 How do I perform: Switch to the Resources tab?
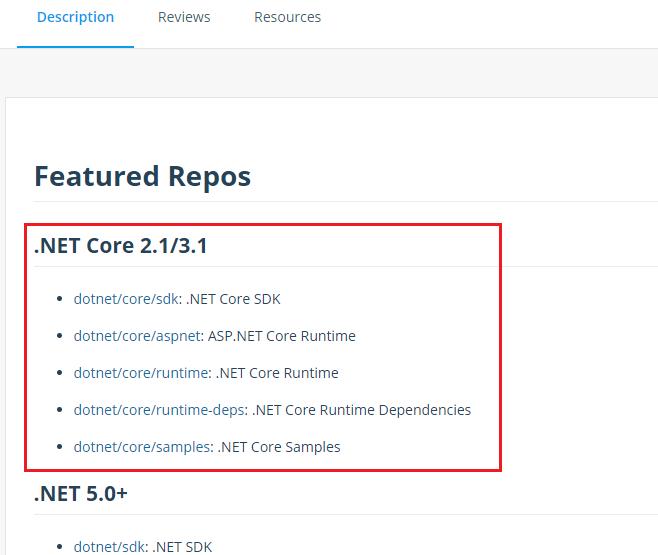(x=287, y=17)
